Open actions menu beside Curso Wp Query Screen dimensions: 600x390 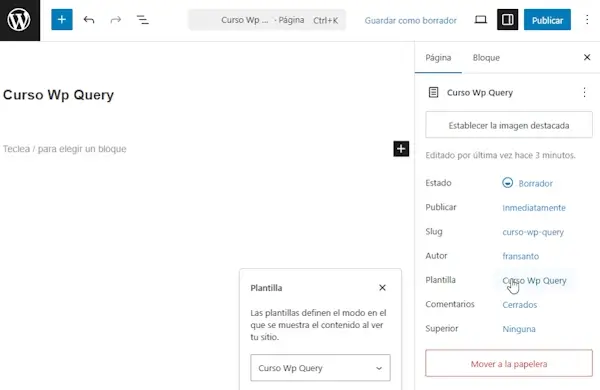[x=584, y=92]
